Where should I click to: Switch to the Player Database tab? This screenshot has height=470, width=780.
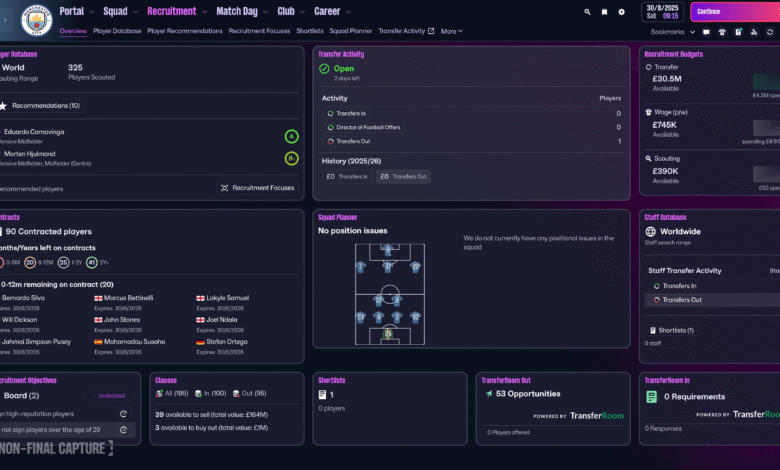(x=117, y=31)
